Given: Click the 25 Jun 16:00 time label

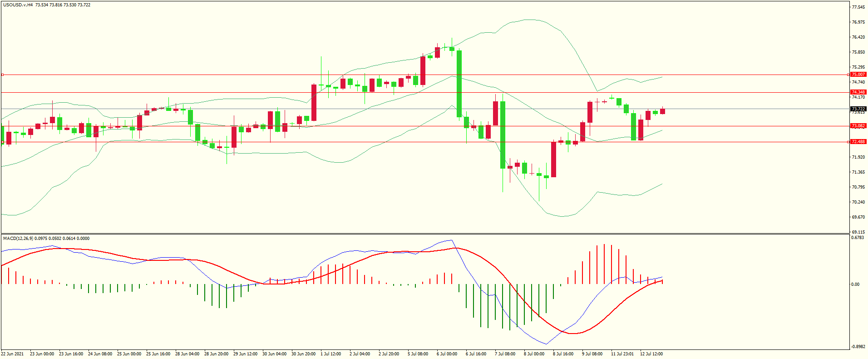Looking at the screenshot, I should 158,354.
